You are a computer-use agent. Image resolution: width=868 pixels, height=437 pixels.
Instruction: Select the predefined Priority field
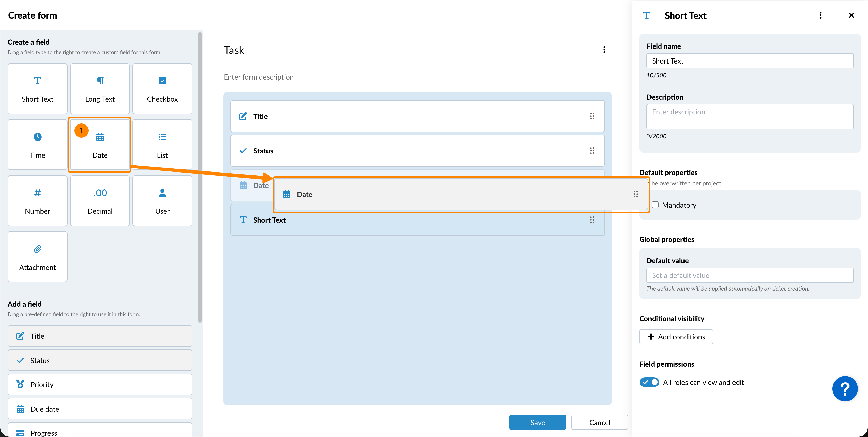(x=100, y=384)
